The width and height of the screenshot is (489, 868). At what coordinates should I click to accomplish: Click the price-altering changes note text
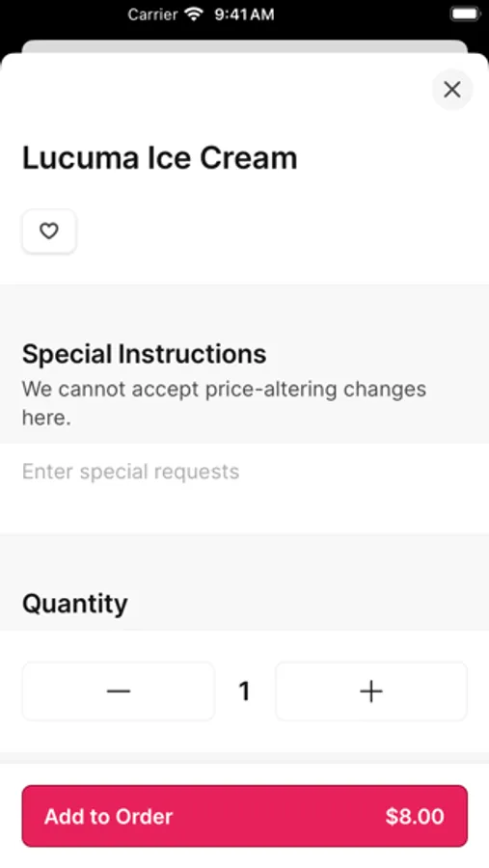[x=225, y=403]
